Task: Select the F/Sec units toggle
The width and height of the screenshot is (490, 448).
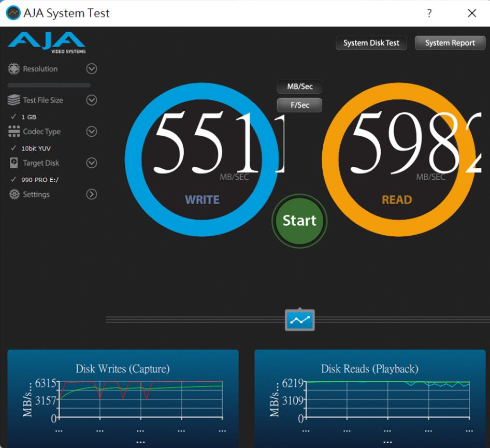Action: (x=300, y=105)
